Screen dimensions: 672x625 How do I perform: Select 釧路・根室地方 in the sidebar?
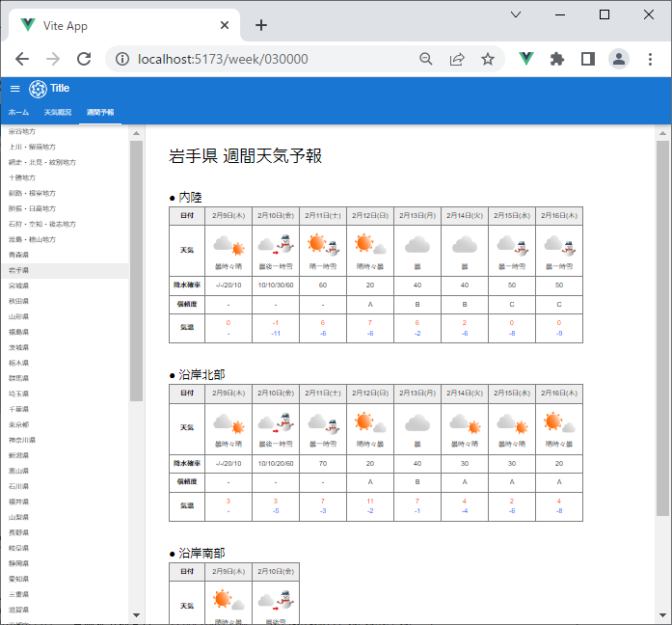point(65,193)
